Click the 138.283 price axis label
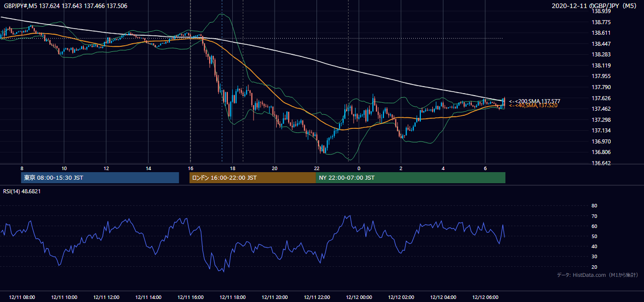The width and height of the screenshot is (644, 302). pos(602,54)
